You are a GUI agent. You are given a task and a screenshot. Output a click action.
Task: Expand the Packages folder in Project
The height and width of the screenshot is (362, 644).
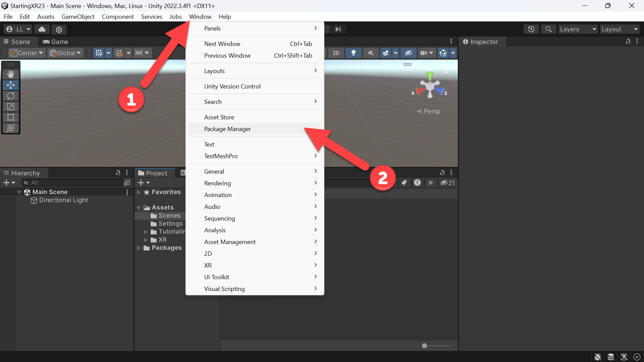coord(139,248)
